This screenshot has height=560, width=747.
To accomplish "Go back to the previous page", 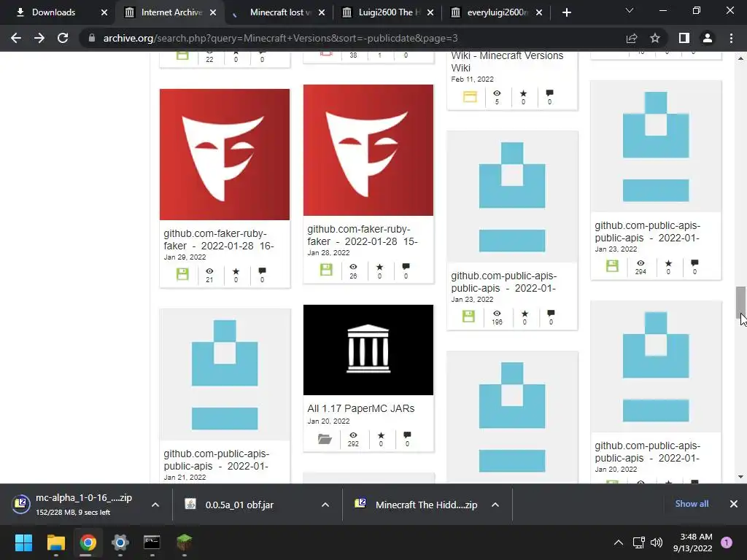I will click(16, 38).
